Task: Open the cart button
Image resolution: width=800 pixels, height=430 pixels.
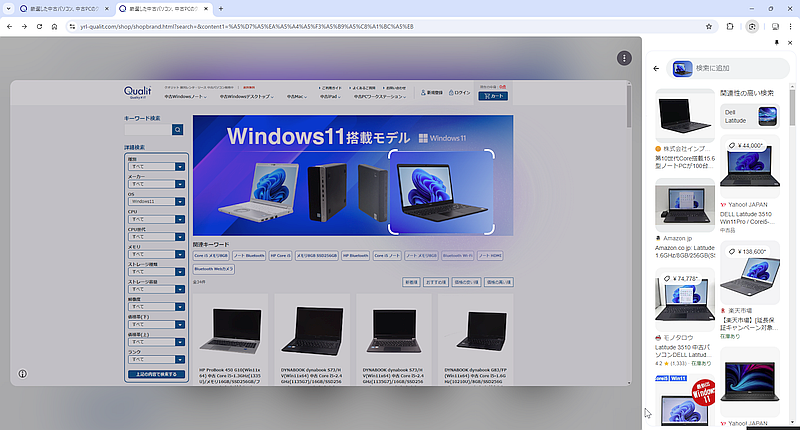Action: tap(493, 96)
